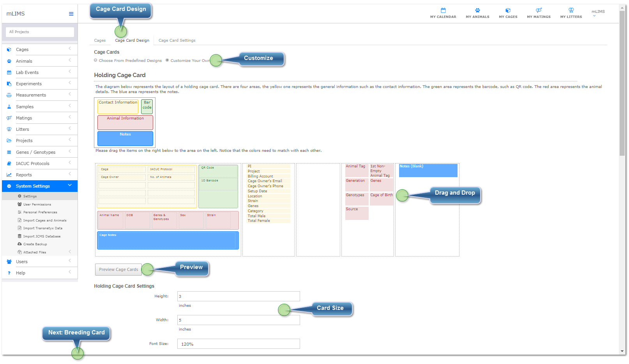This screenshot has width=629, height=364.
Task: Click the Genes / Genotypes list icon
Action: point(9,152)
